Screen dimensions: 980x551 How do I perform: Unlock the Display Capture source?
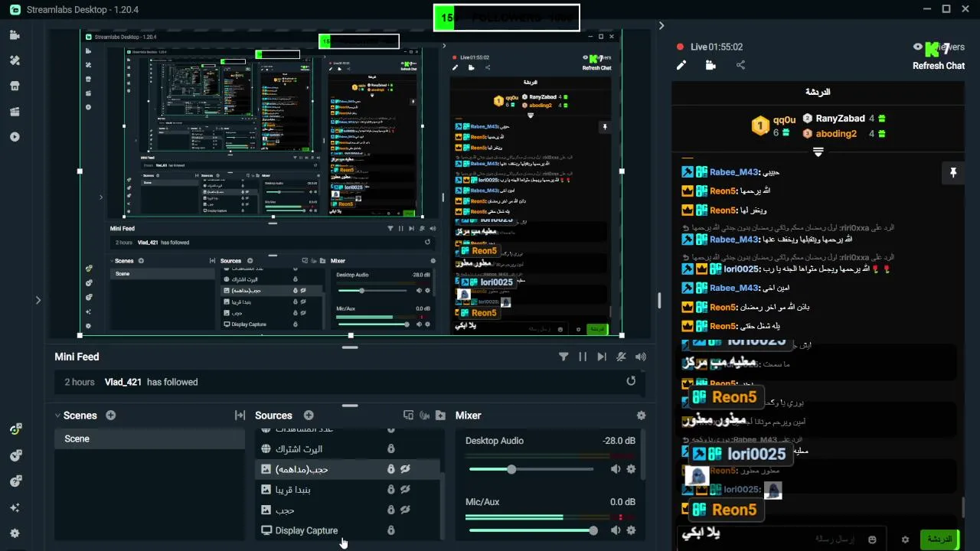pyautogui.click(x=390, y=530)
